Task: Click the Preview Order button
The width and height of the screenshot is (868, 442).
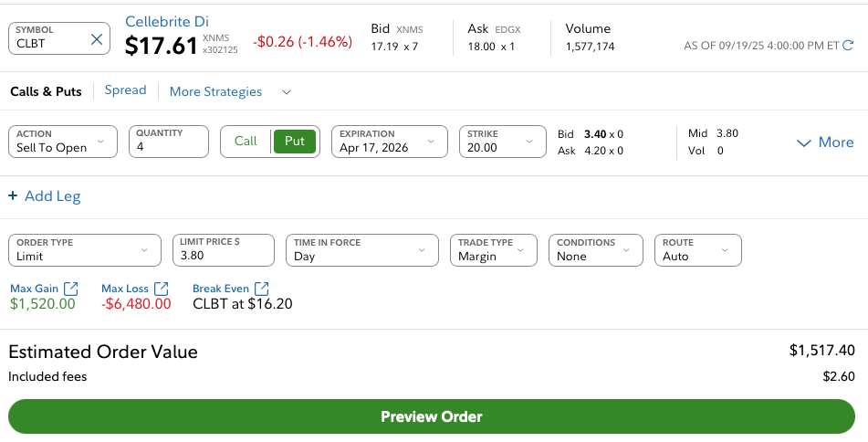Action: pyautogui.click(x=432, y=416)
